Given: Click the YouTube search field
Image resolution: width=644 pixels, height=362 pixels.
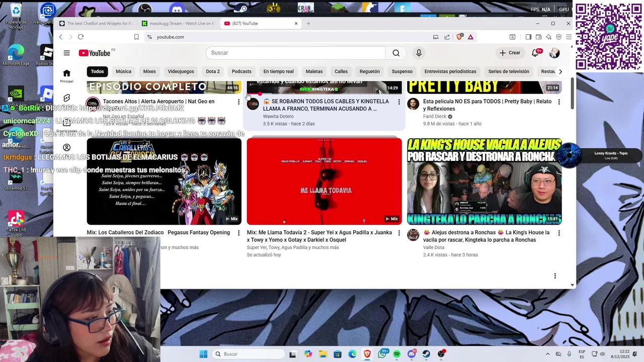Looking at the screenshot, I should [x=296, y=53].
